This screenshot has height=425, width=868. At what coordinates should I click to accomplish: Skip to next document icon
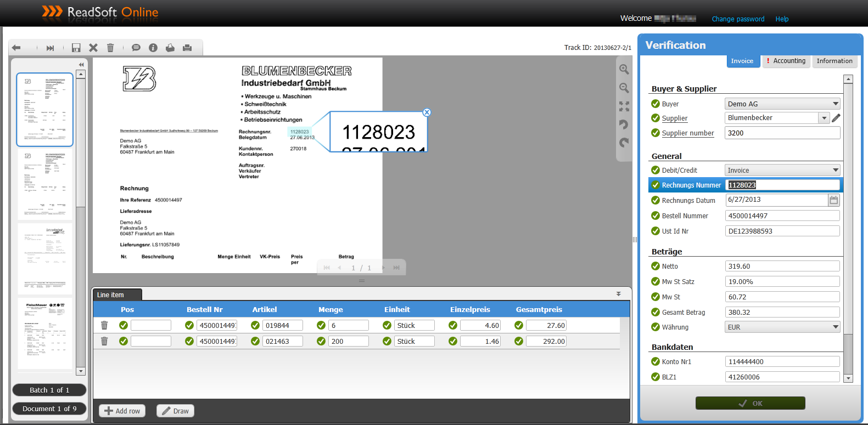pyautogui.click(x=51, y=48)
